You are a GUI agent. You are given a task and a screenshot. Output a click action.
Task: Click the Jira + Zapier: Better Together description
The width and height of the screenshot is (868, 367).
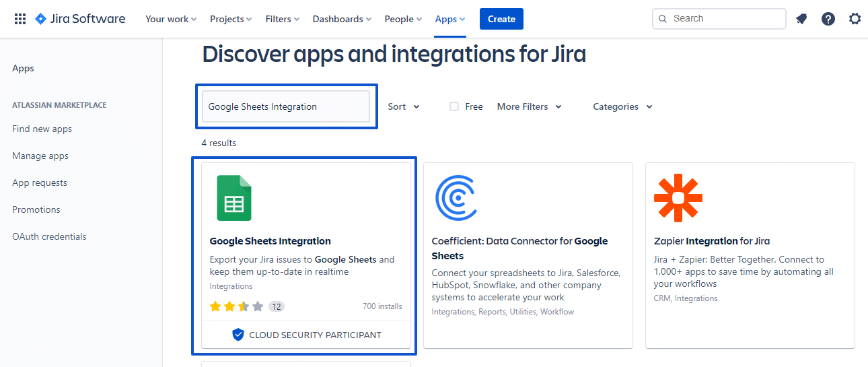[x=744, y=271]
